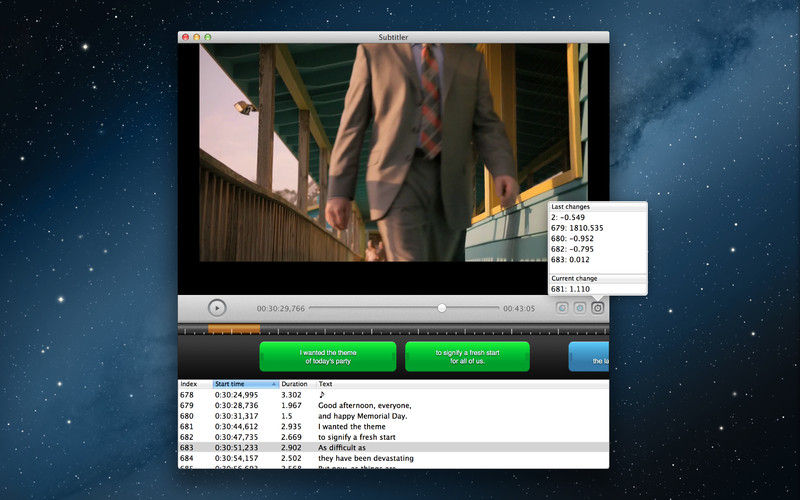
Task: Click start time 0:30:24,995
Action: click(236, 395)
